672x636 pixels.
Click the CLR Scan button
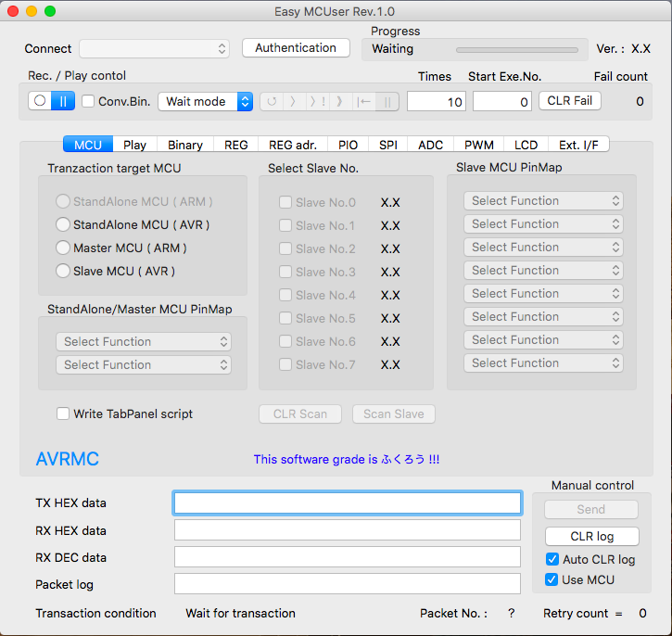[x=300, y=413]
